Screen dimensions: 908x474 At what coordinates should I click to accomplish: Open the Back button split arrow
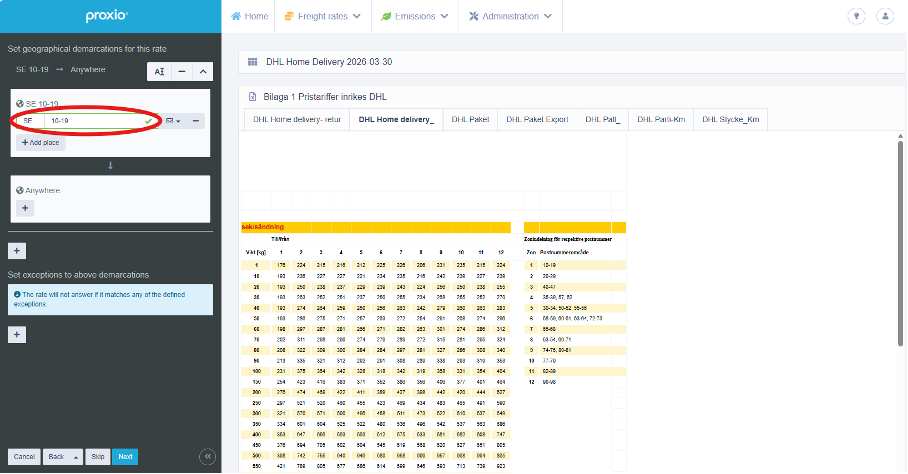click(x=76, y=457)
